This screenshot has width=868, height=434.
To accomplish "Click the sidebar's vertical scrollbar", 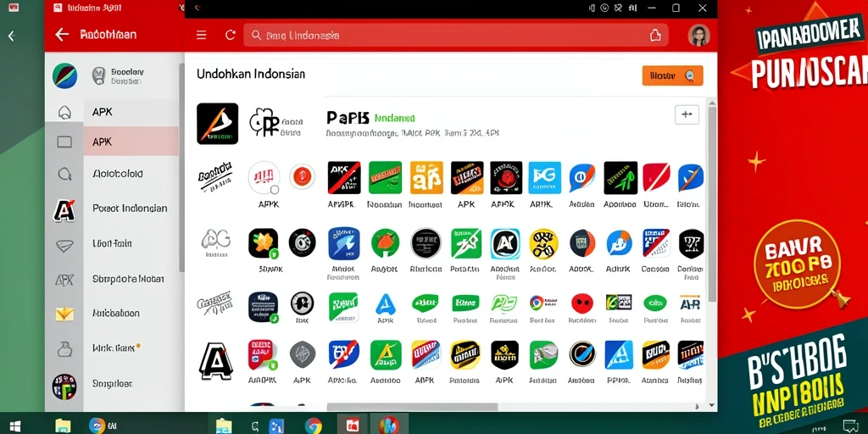I will [x=181, y=166].
